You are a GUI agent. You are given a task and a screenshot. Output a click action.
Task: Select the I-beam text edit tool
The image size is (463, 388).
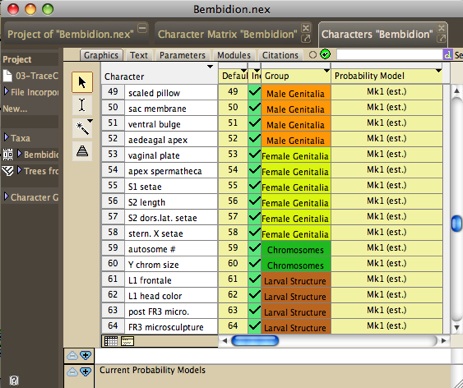coord(82,105)
